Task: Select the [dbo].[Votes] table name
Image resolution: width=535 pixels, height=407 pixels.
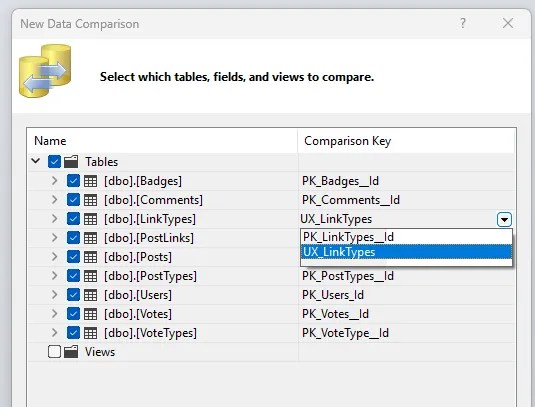Action: click(138, 314)
